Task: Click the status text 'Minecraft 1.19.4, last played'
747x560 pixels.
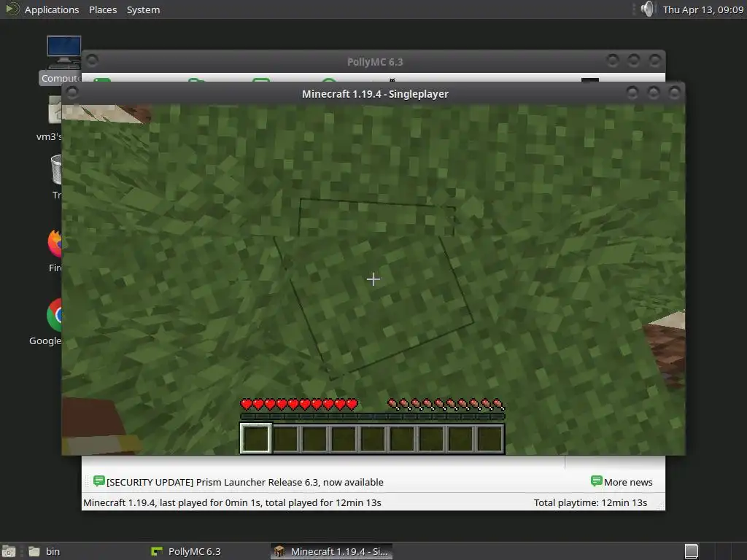Action: (232, 503)
